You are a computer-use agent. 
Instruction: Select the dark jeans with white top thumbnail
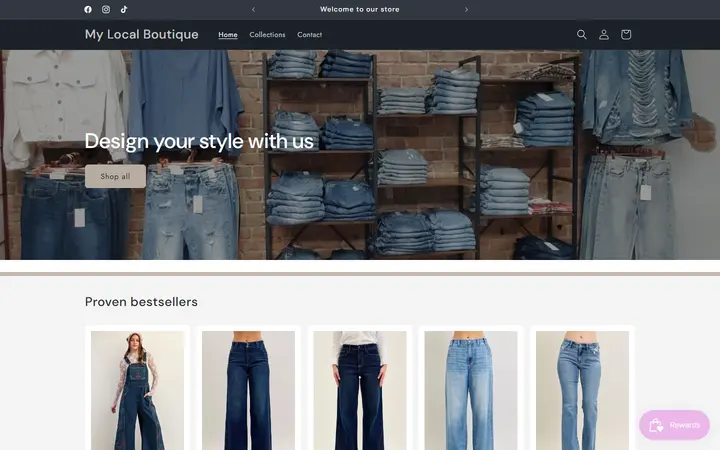(360, 390)
